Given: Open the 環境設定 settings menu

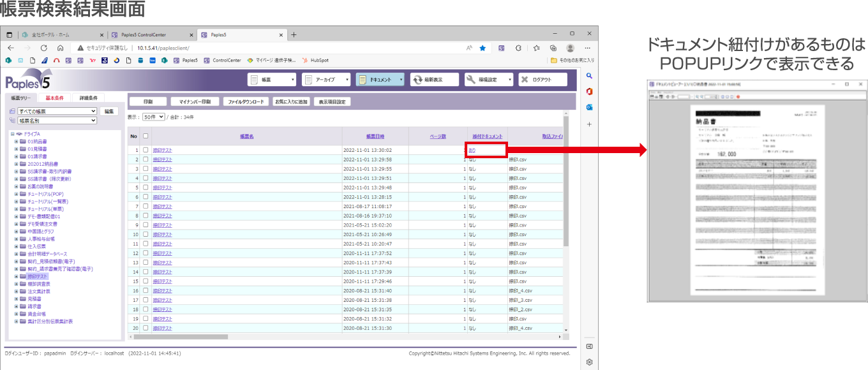Looking at the screenshot, I should (x=489, y=80).
